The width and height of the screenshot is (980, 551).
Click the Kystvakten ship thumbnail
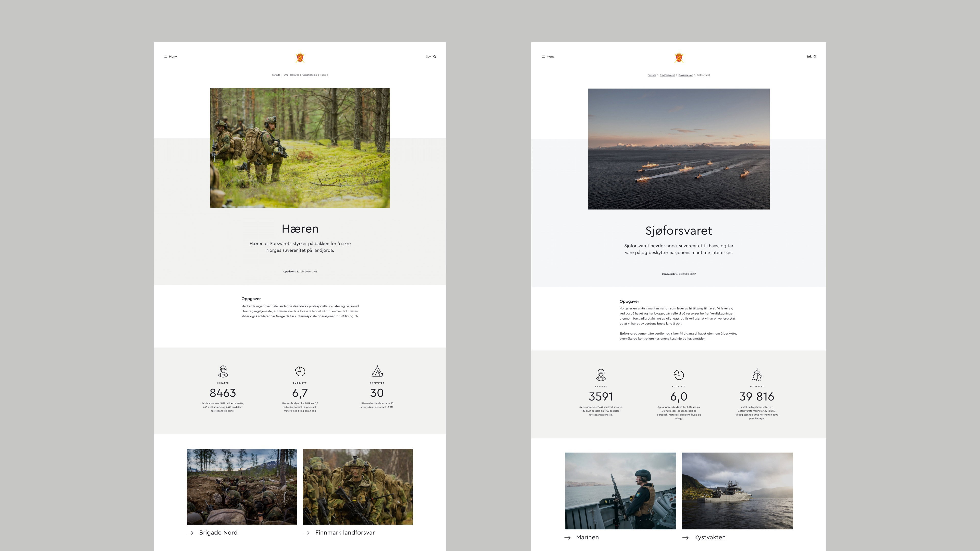(x=737, y=491)
